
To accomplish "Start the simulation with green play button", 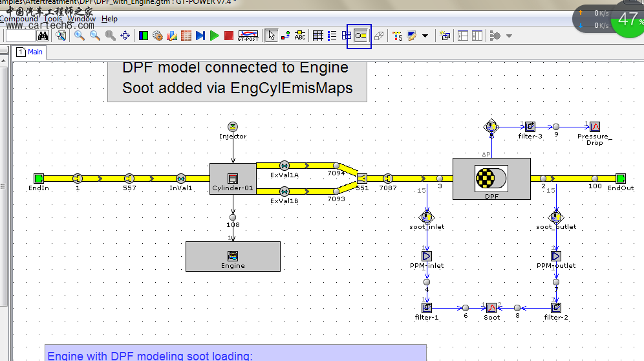I will point(215,36).
